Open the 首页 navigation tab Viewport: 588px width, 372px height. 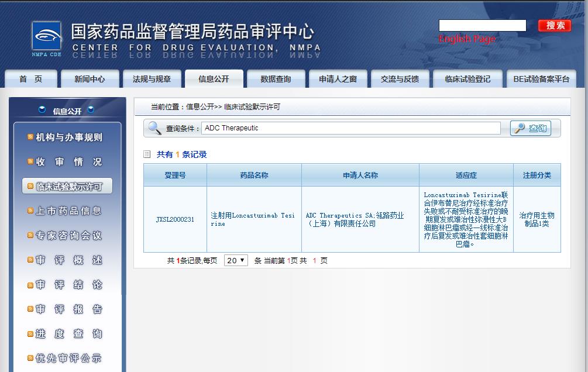(31, 79)
